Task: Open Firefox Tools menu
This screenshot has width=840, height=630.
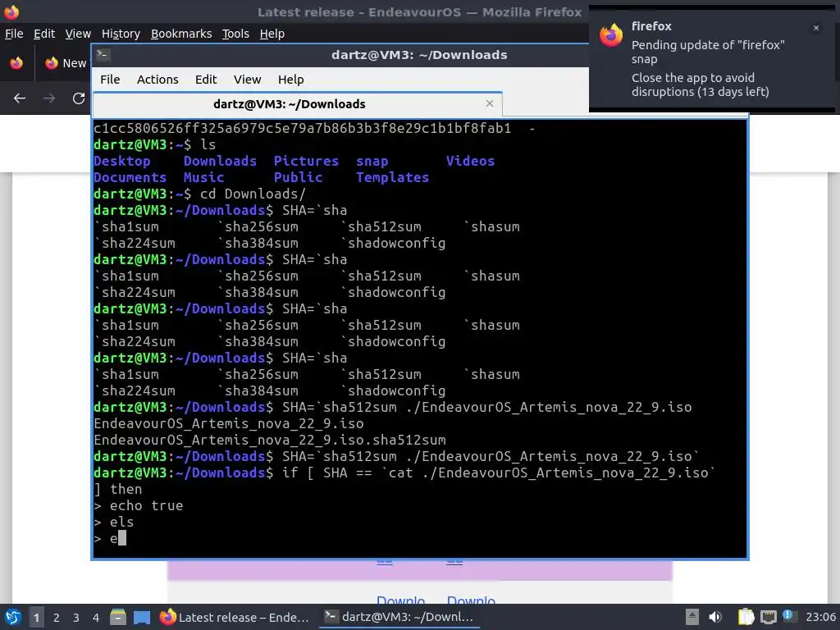Action: coord(235,34)
